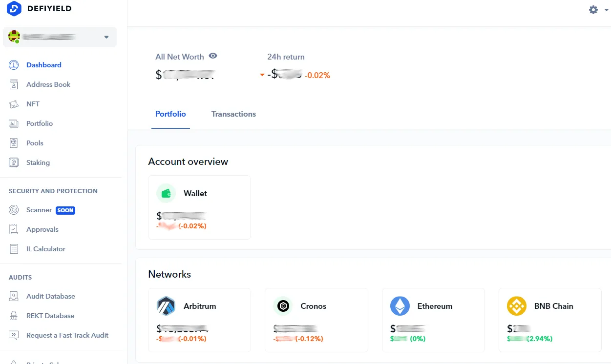Open Address Book page

click(x=48, y=84)
